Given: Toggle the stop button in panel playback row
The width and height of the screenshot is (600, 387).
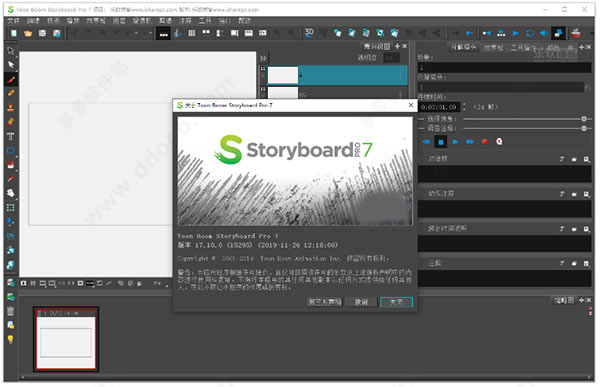Looking at the screenshot, I should 441,142.
